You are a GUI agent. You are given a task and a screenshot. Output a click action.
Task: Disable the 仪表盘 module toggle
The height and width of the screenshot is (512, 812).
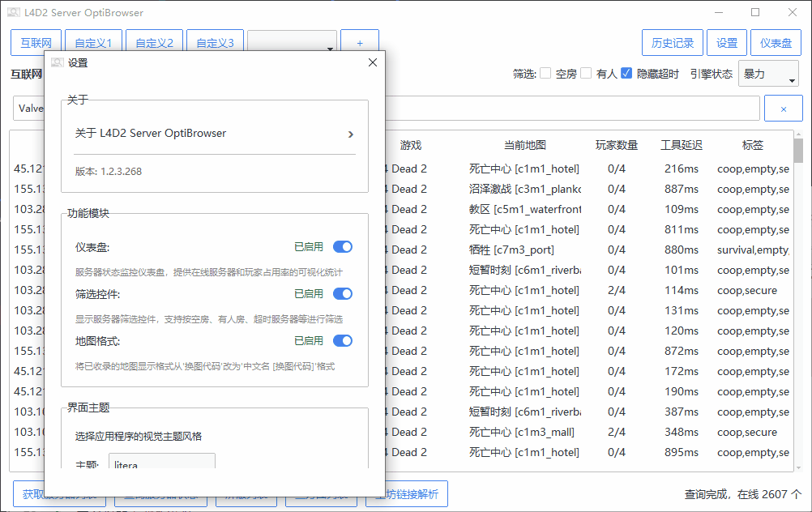tap(342, 247)
